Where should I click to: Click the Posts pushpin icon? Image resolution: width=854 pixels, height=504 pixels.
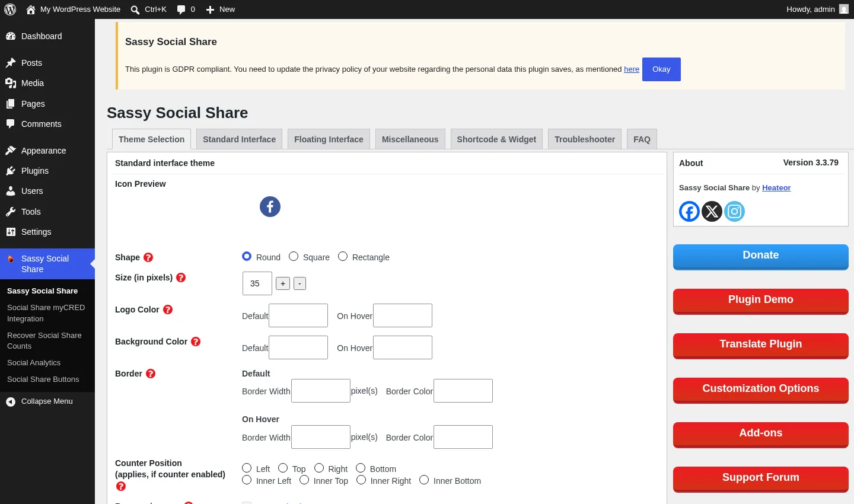click(x=11, y=63)
